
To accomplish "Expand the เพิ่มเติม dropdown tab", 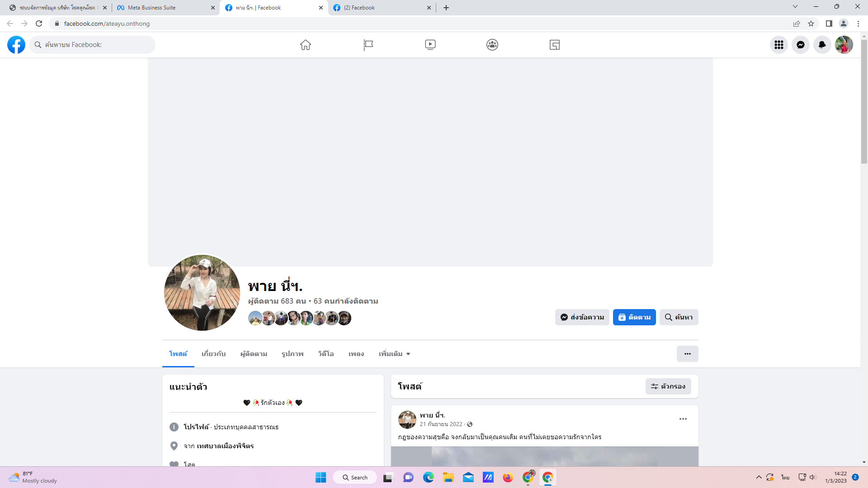I will 394,354.
